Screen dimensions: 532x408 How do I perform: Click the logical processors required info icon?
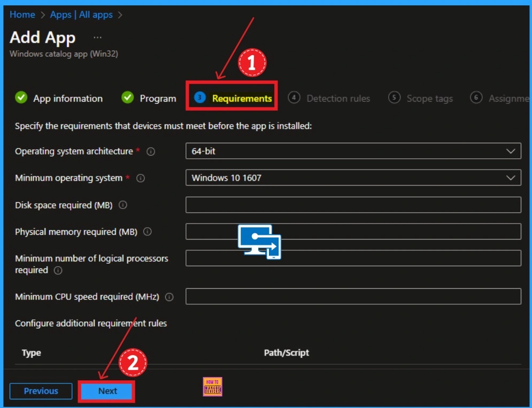58,271
